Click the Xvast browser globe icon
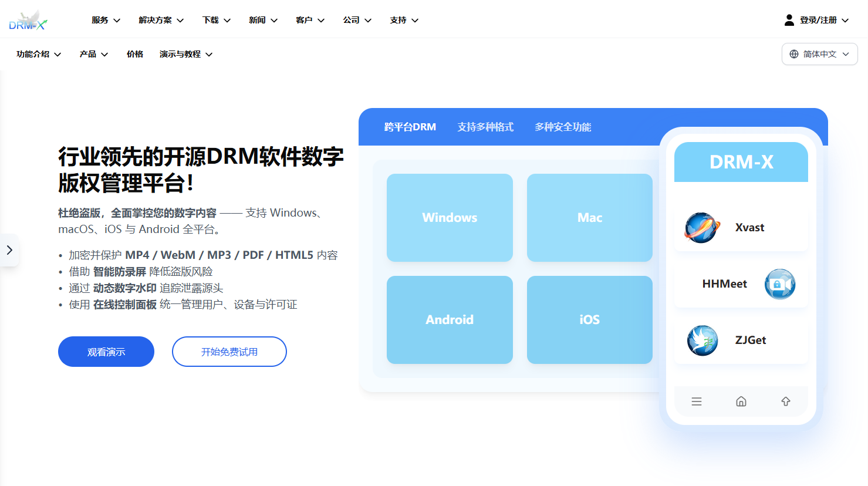 (x=702, y=228)
